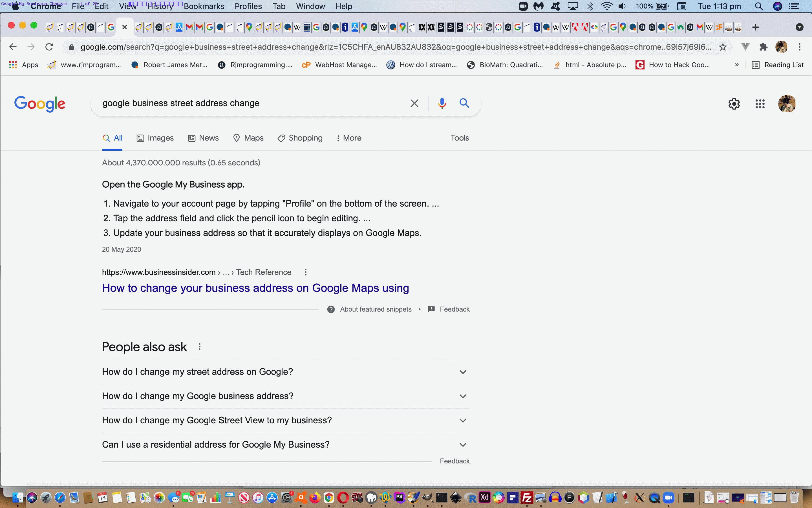Open Chrome three-dot menu

point(800,47)
